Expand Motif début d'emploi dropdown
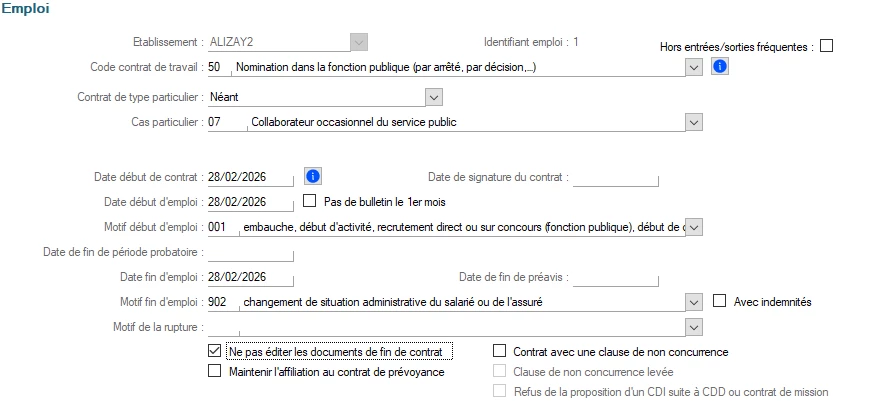885x407 pixels. [x=695, y=227]
